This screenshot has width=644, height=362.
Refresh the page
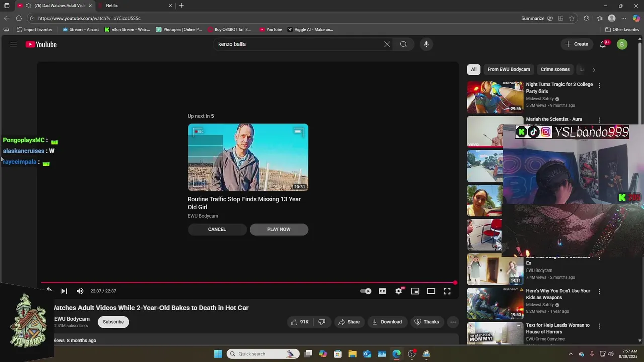pyautogui.click(x=19, y=18)
